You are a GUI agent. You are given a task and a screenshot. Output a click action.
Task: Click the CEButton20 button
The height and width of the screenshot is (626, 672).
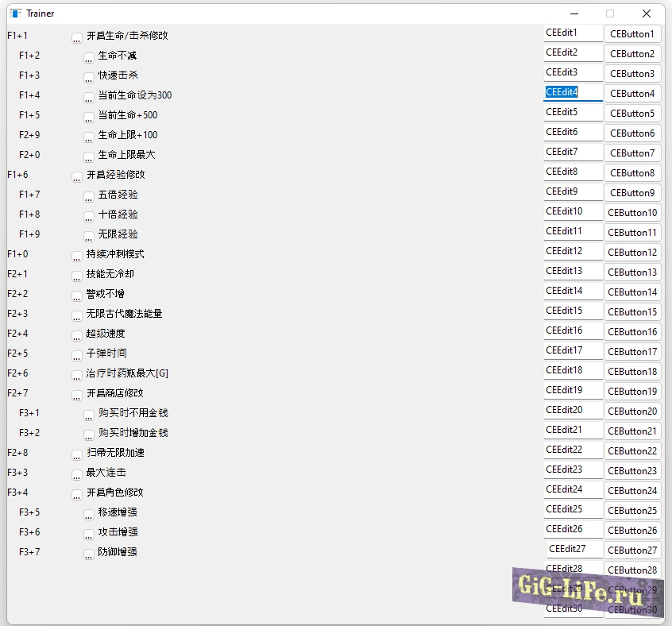click(x=631, y=412)
